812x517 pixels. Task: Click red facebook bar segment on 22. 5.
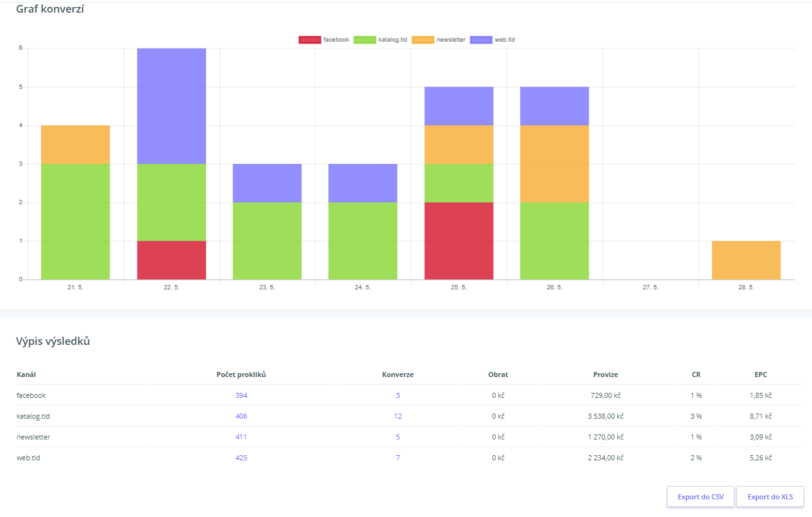tap(171, 260)
